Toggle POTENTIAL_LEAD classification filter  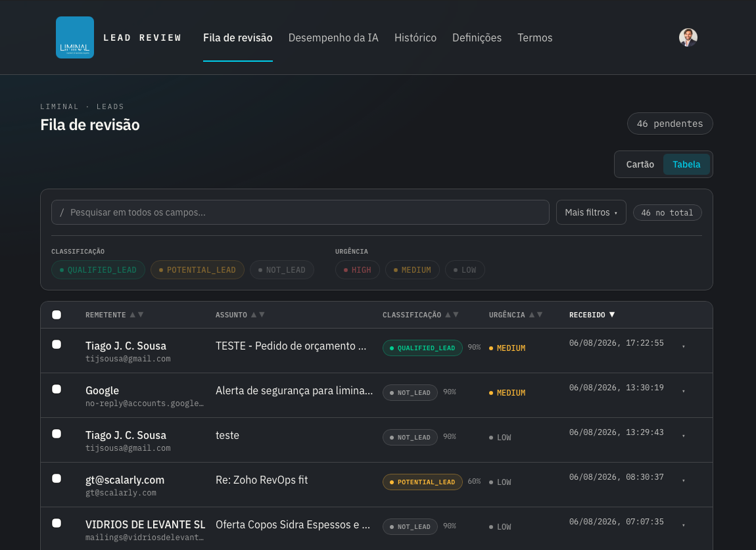click(197, 270)
